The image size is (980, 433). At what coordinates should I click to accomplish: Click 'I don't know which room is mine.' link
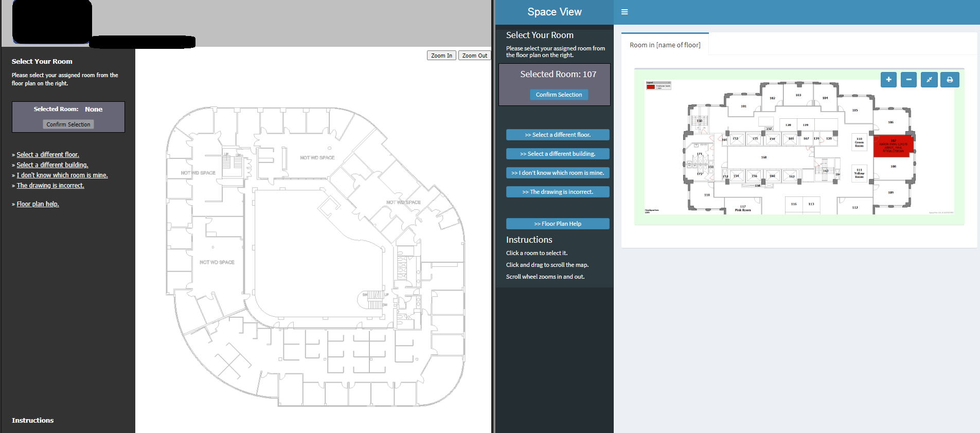62,175
